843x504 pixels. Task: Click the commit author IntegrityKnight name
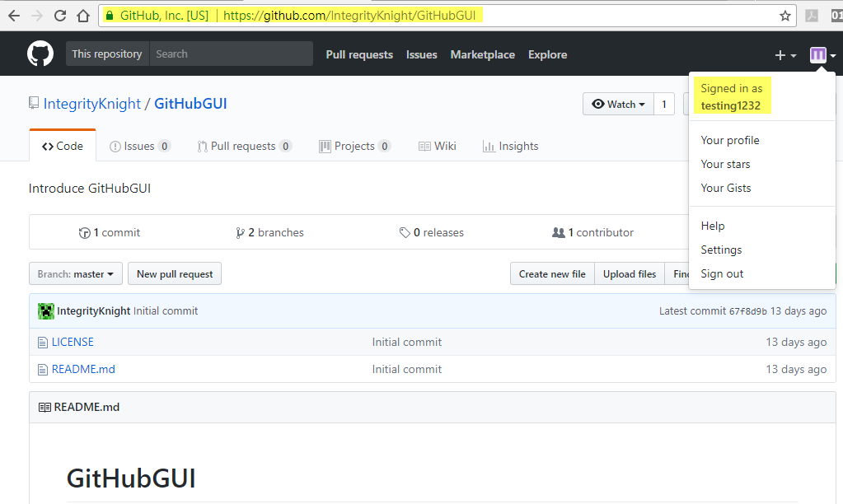[94, 311]
